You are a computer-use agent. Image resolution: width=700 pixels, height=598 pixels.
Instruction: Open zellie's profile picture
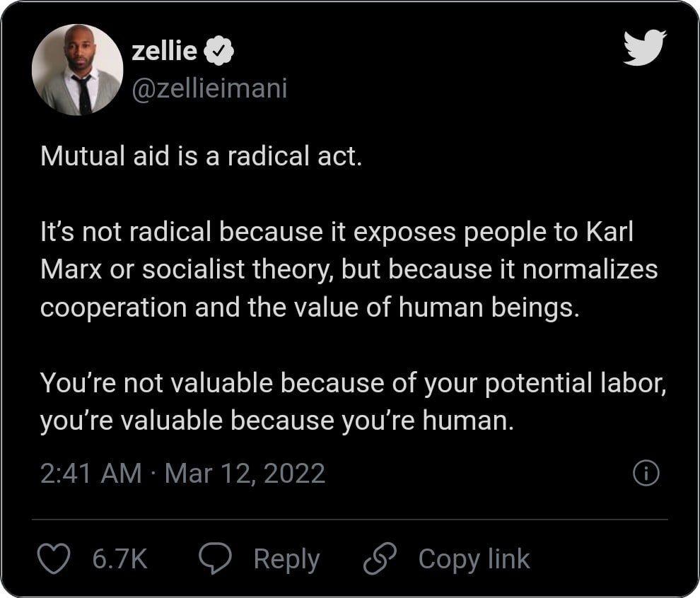point(78,69)
